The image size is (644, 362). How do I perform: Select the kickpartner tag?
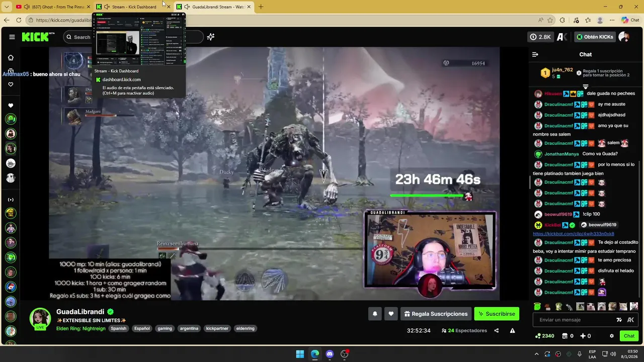click(217, 328)
